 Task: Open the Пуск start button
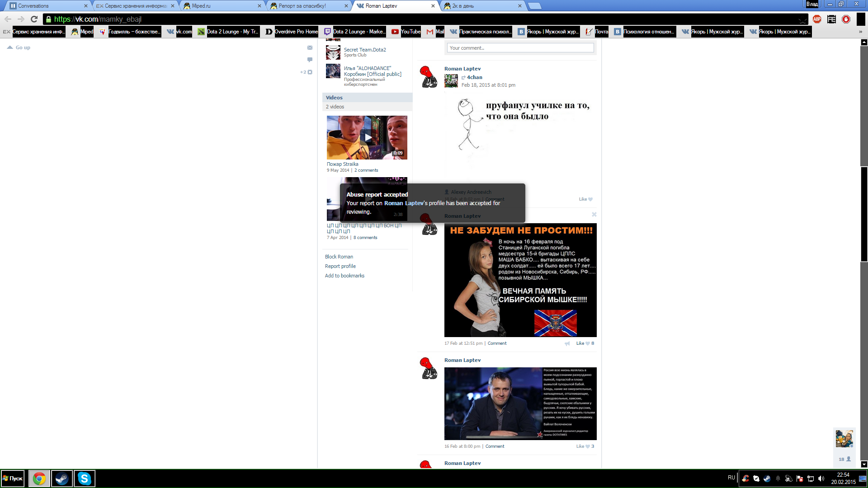coord(13,479)
